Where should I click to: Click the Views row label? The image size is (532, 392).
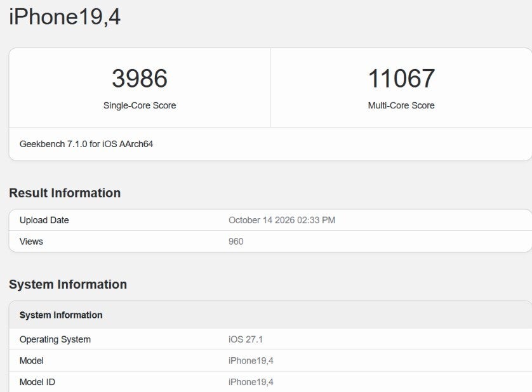(x=31, y=242)
